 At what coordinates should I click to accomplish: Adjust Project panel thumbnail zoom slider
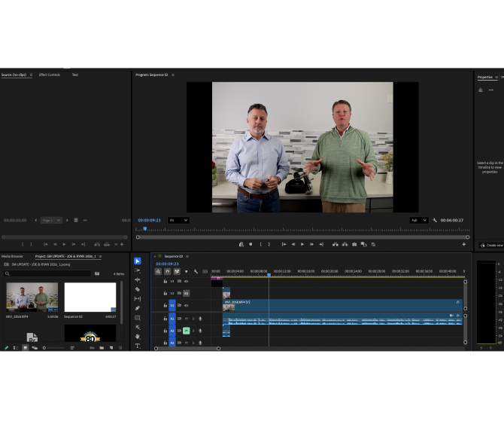tap(53, 348)
